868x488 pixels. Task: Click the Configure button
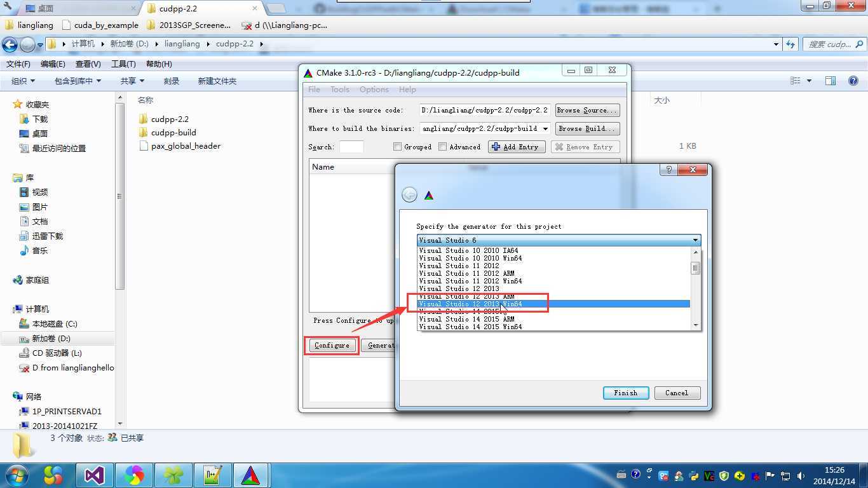pos(332,345)
